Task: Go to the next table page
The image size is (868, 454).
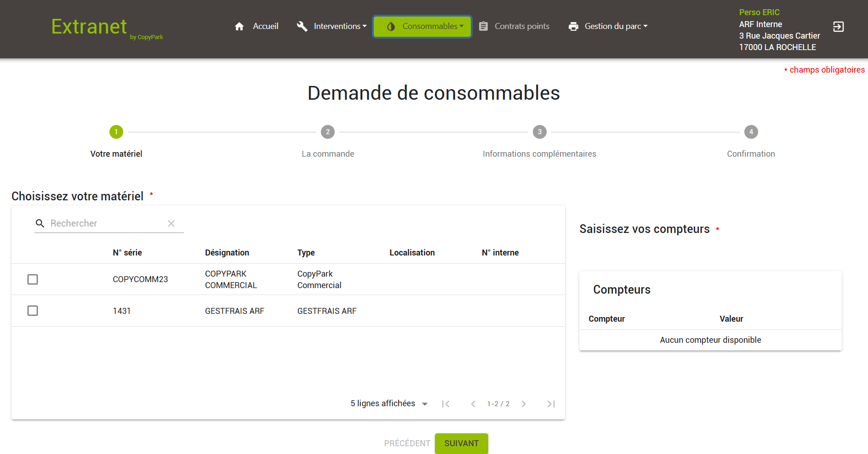Action: 523,404
